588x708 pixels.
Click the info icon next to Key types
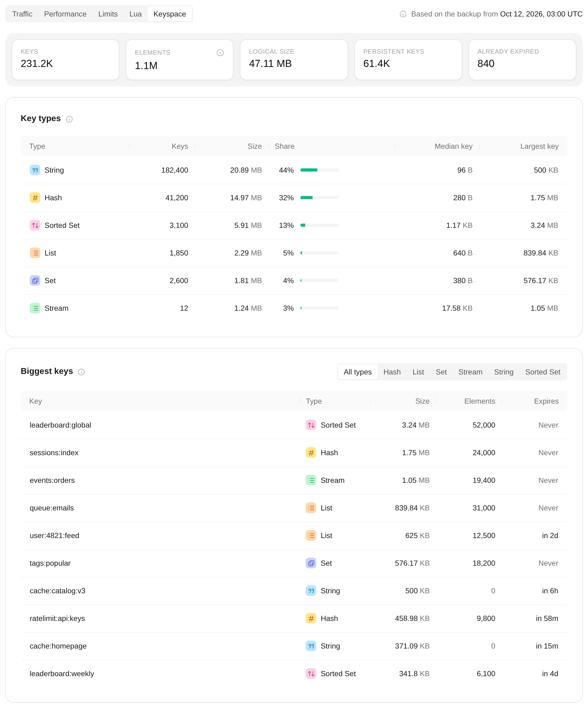coord(69,119)
